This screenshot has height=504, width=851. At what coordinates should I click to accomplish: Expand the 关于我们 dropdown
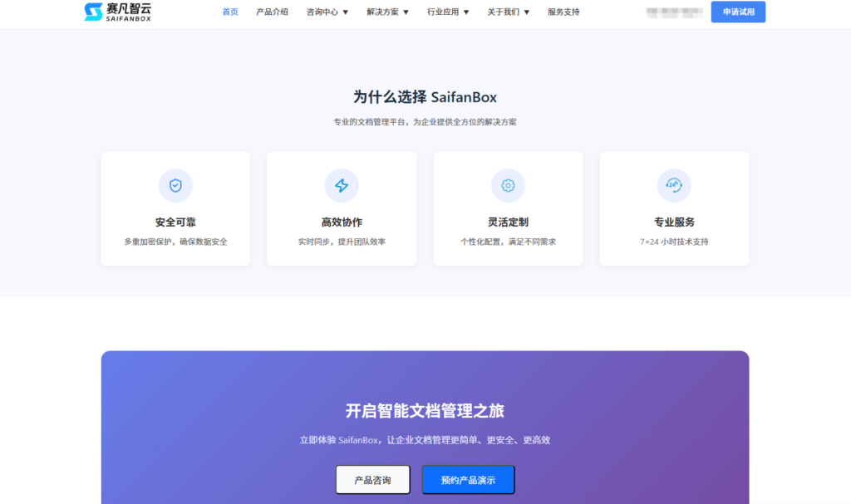coord(509,12)
